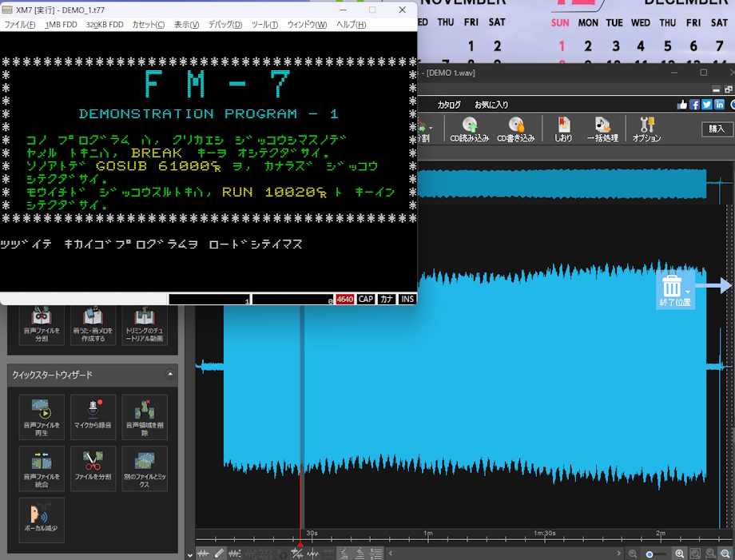Click the 1m mark on the timeline ruler
The width and height of the screenshot is (735, 560).
(x=428, y=534)
